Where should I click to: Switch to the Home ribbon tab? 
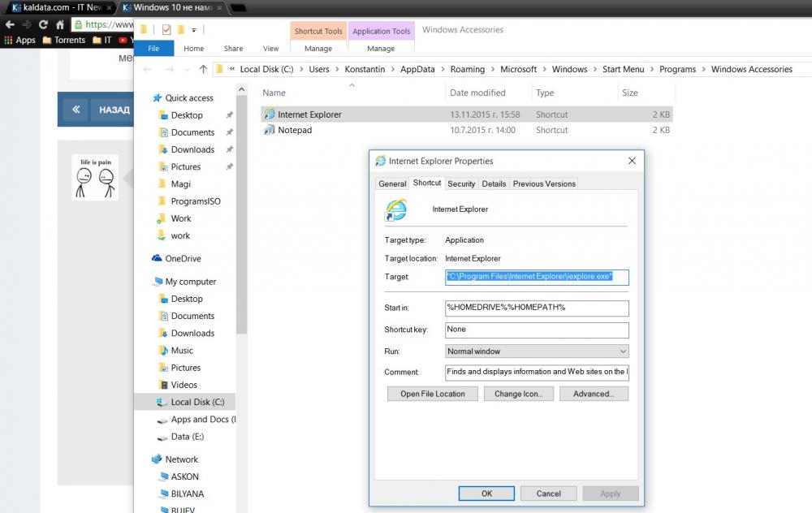pos(194,48)
